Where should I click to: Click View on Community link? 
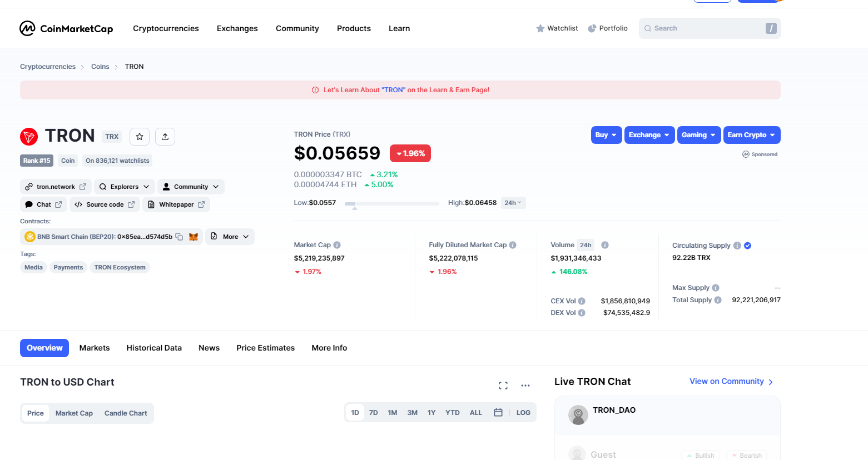tap(731, 382)
